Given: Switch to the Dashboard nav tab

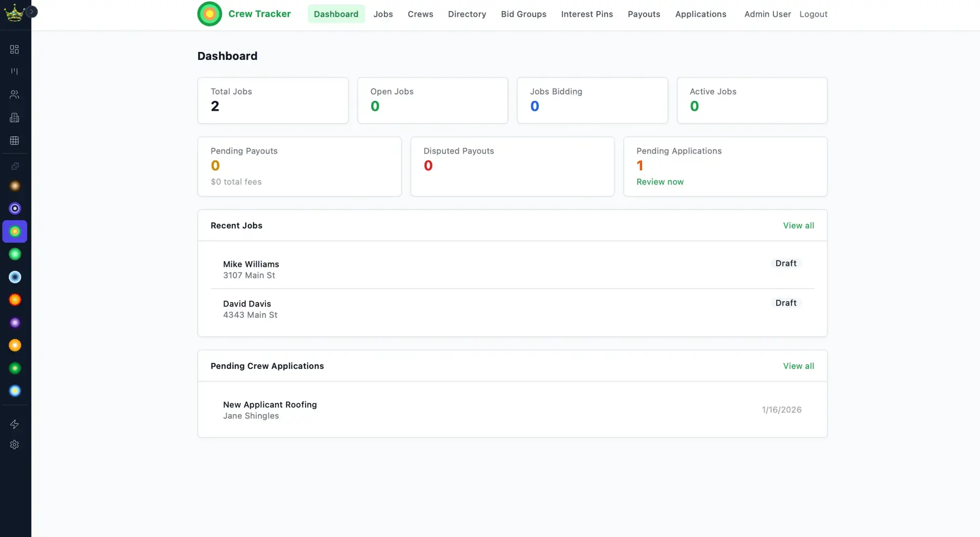Looking at the screenshot, I should 336,14.
